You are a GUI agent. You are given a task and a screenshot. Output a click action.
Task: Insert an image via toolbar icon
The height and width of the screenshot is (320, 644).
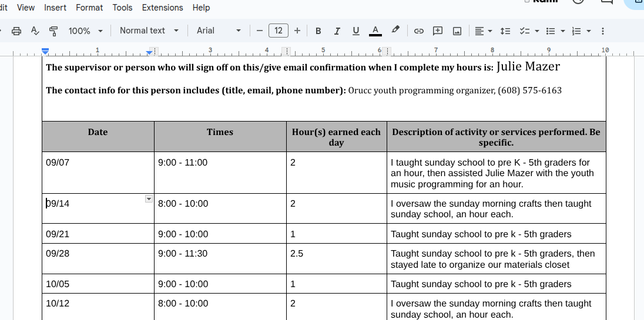point(457,31)
